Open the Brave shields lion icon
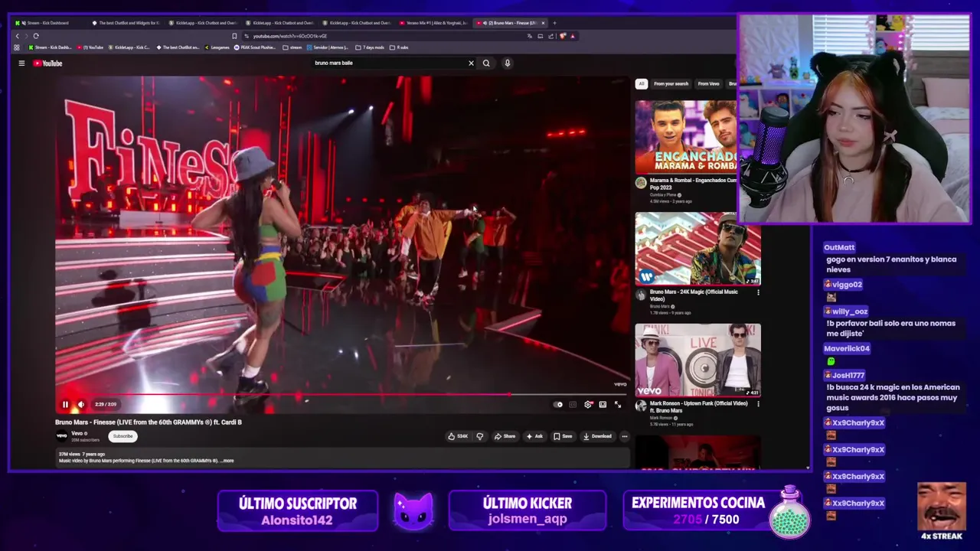Screen dimensions: 980x551 tap(563, 36)
